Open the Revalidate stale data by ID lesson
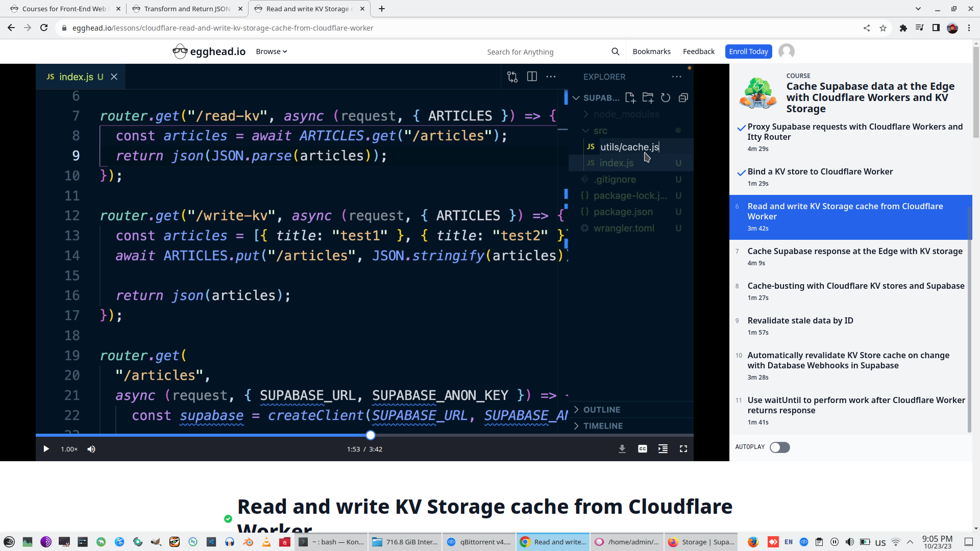Viewport: 980px width, 551px height. (800, 321)
